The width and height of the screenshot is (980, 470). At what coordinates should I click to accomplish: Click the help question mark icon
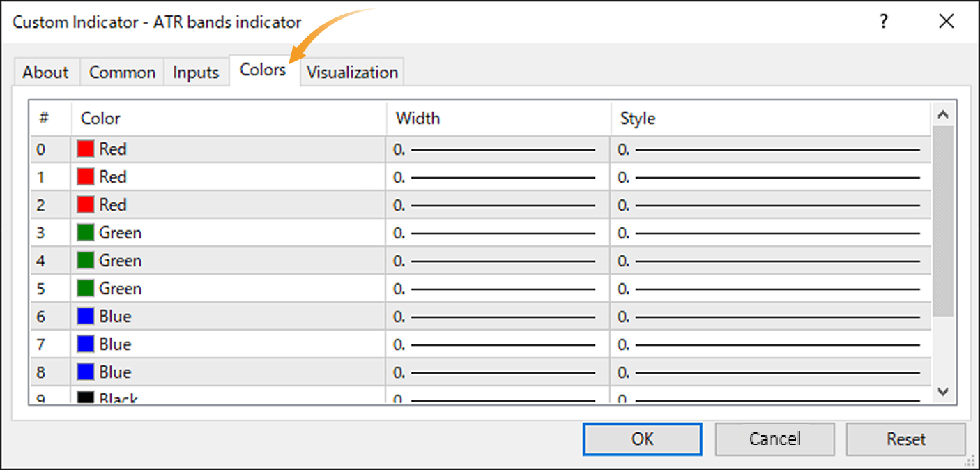884,22
